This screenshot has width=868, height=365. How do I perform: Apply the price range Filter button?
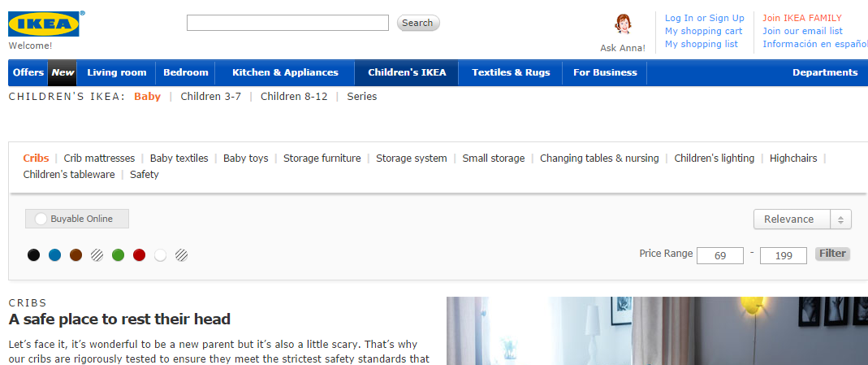(x=832, y=254)
